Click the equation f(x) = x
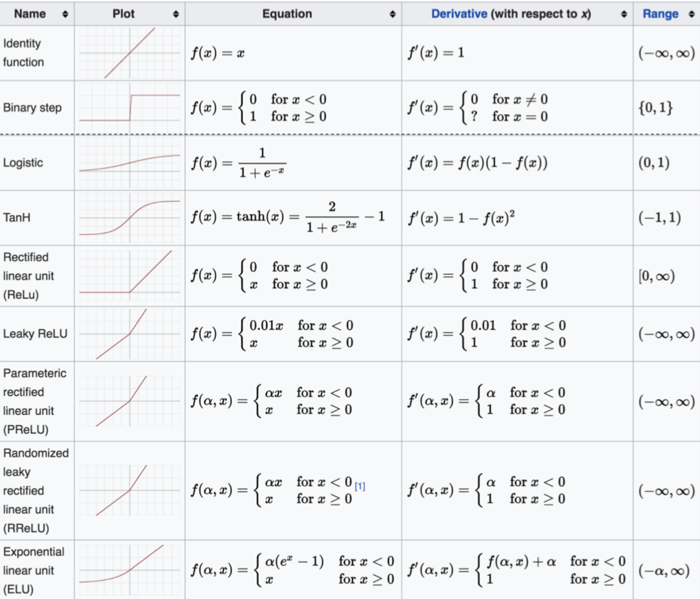The width and height of the screenshot is (700, 599). pyautogui.click(x=217, y=53)
